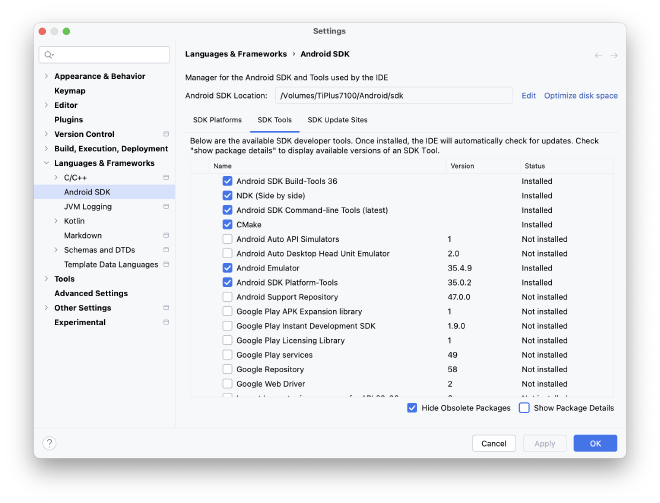
Task: Check Android Auto API Simulators
Action: coord(227,239)
